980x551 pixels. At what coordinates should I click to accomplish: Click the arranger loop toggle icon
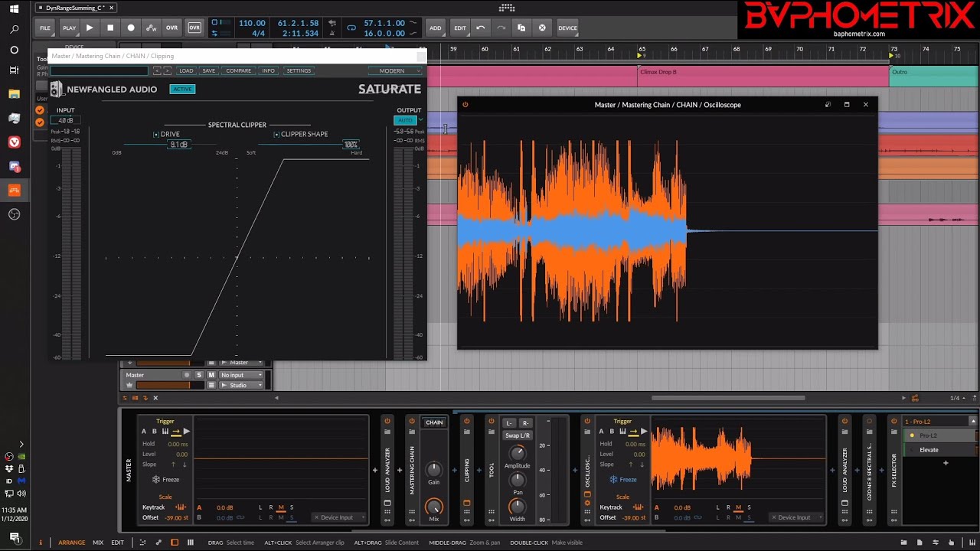click(351, 28)
